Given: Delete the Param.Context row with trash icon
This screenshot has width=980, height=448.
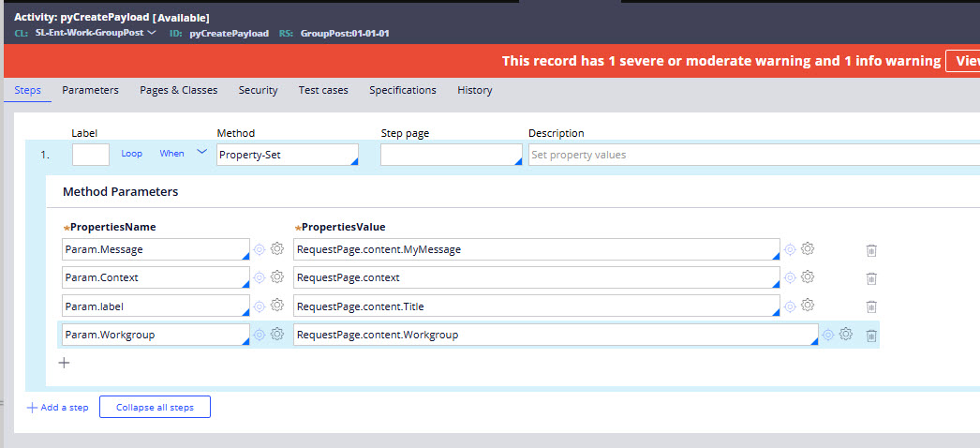Looking at the screenshot, I should (871, 278).
